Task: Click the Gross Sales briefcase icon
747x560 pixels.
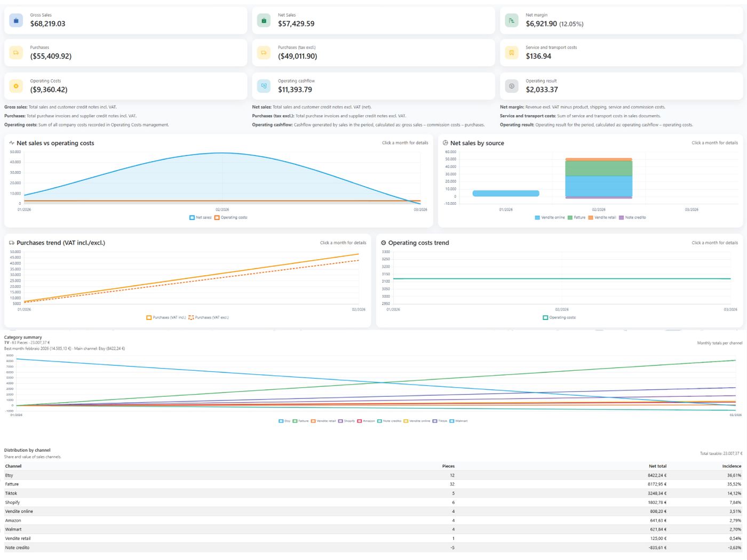Action: [x=16, y=20]
